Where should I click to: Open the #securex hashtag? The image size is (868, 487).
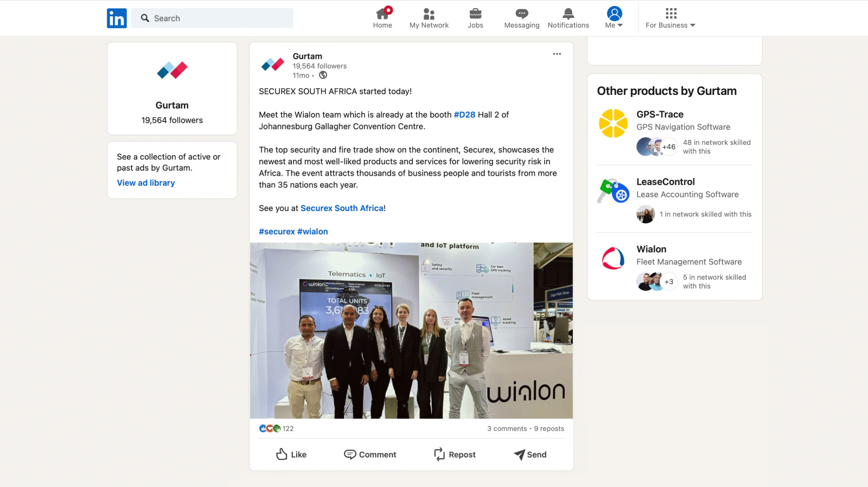pyautogui.click(x=277, y=232)
